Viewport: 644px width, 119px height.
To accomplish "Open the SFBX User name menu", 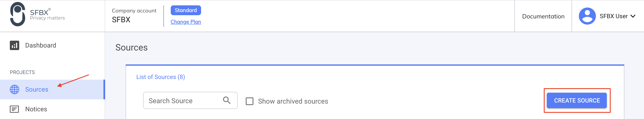I will 613,16.
